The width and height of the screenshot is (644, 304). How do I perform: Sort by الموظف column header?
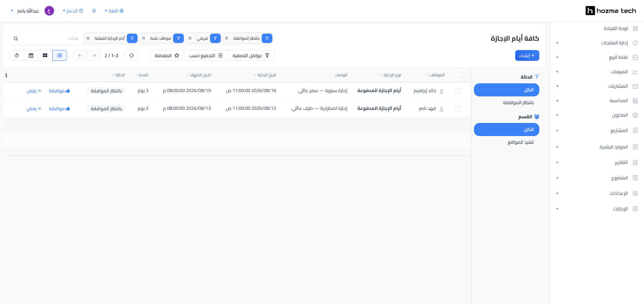pyautogui.click(x=436, y=75)
